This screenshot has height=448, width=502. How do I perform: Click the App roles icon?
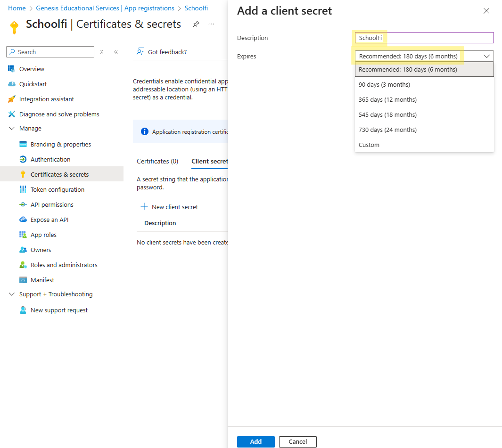point(23,235)
